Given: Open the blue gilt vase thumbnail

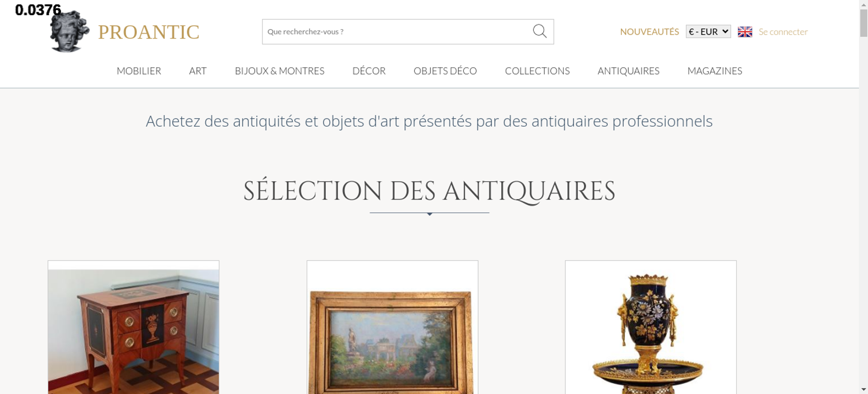Looking at the screenshot, I should 651,327.
